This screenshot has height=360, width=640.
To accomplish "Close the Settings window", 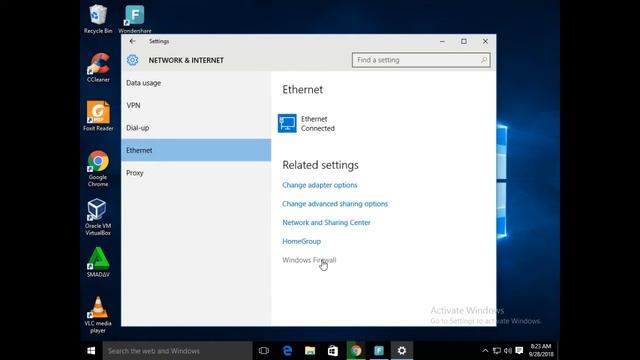I will click(x=485, y=41).
